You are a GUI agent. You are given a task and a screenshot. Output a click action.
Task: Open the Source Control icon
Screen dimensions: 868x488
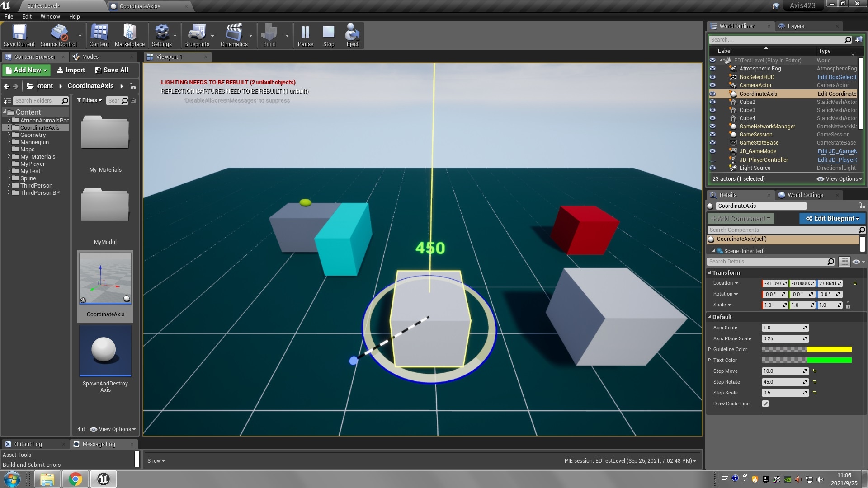click(58, 34)
